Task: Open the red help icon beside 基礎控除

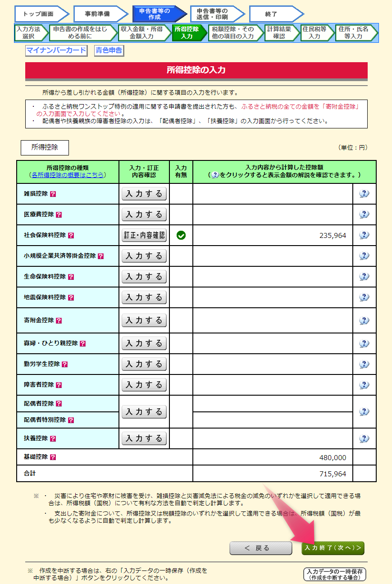Action: coord(53,457)
